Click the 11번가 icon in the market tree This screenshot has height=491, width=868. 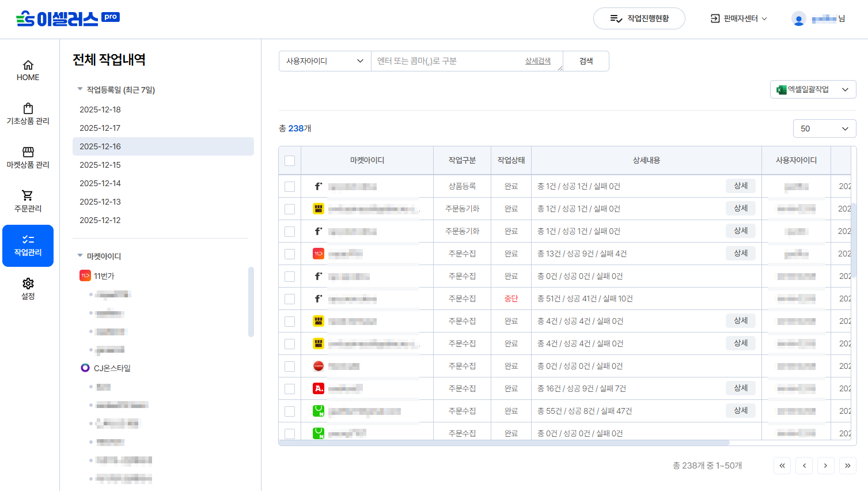click(x=85, y=276)
